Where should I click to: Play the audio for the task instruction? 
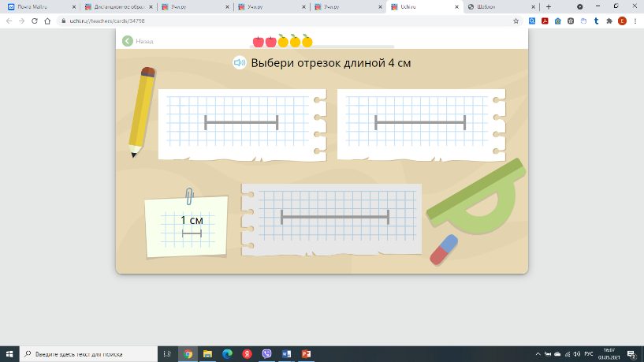coord(240,63)
